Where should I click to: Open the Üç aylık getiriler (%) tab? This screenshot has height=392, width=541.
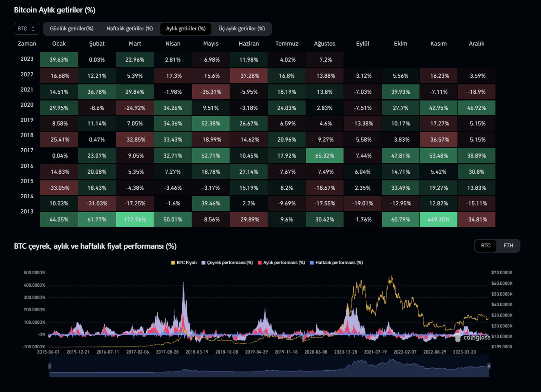click(x=242, y=29)
